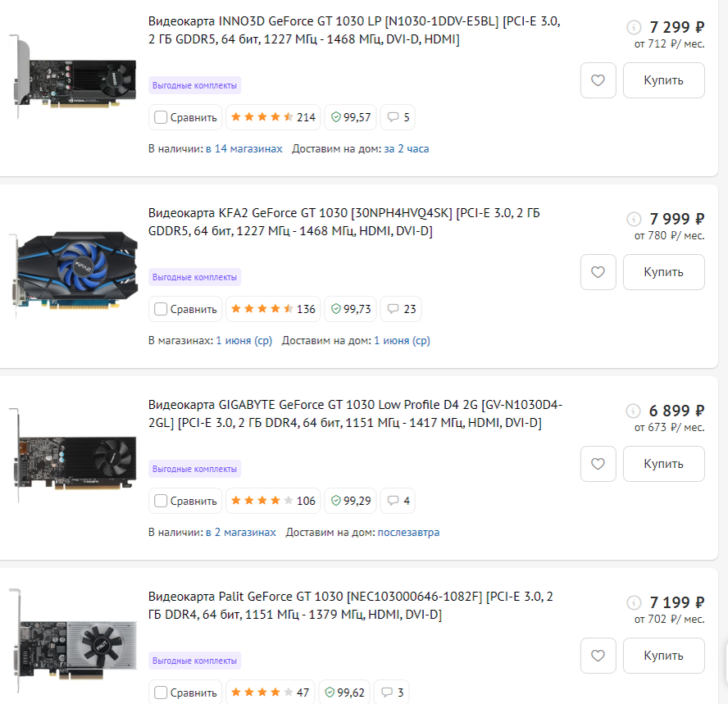Enable Сравнить checkbox for KFA2 card
The width and height of the screenshot is (728, 704).
161,309
